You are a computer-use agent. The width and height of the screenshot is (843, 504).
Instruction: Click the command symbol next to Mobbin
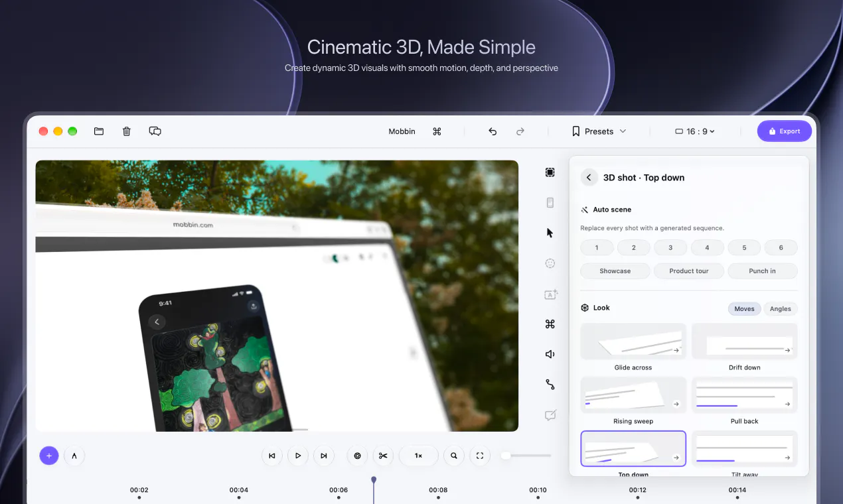click(437, 131)
